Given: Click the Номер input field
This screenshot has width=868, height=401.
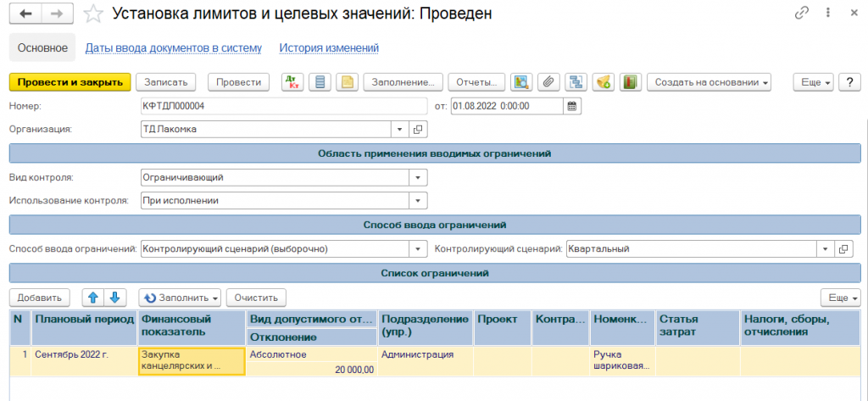Looking at the screenshot, I should [284, 106].
